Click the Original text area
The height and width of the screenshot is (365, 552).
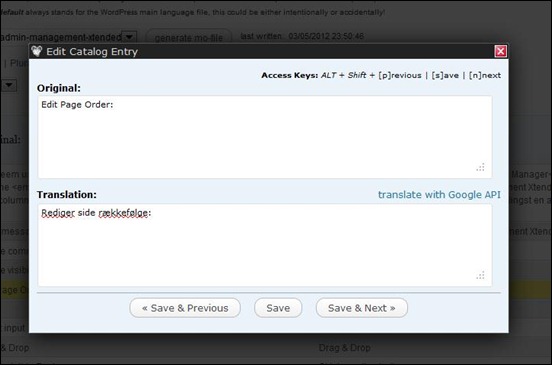(x=265, y=137)
